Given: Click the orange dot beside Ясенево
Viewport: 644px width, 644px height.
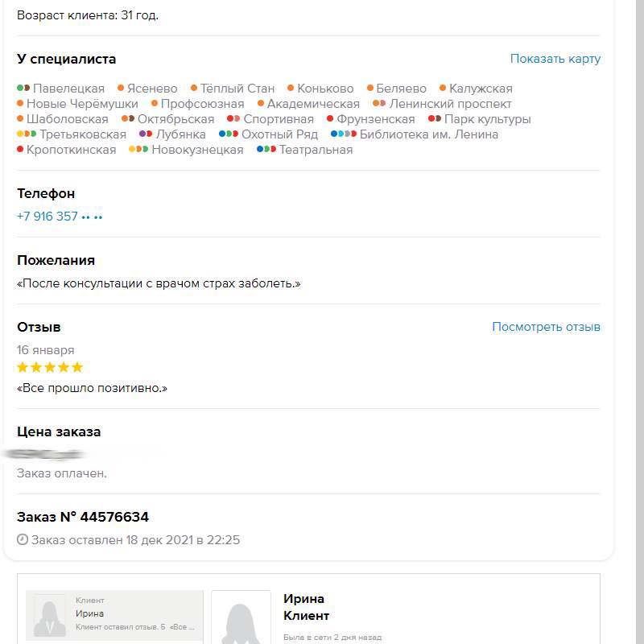Looking at the screenshot, I should click(x=121, y=89).
